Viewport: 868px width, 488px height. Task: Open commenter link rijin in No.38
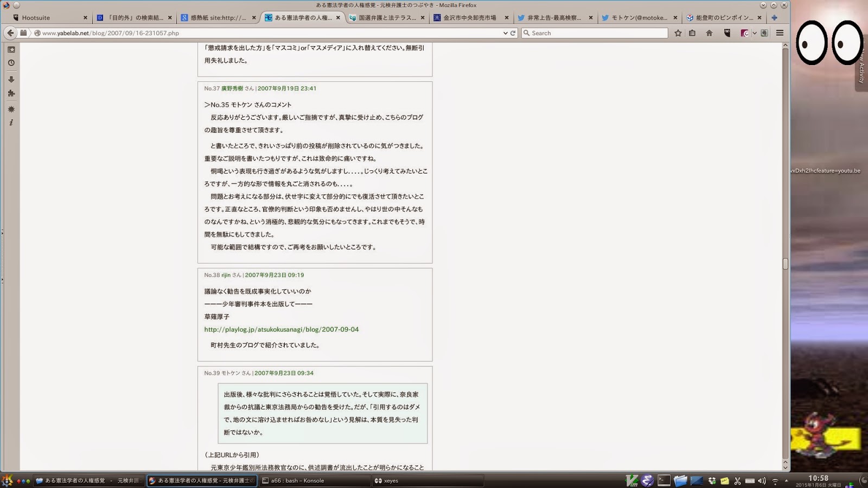(x=226, y=275)
